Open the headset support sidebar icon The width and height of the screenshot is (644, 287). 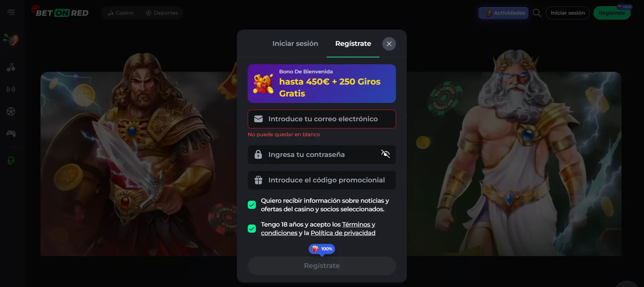[11, 161]
